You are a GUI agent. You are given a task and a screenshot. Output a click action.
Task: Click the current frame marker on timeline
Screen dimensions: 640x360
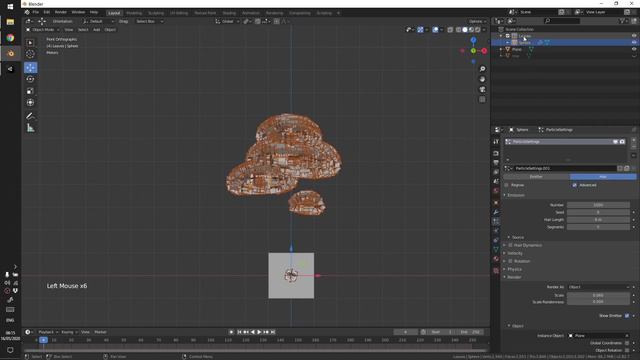pyautogui.click(x=43, y=340)
